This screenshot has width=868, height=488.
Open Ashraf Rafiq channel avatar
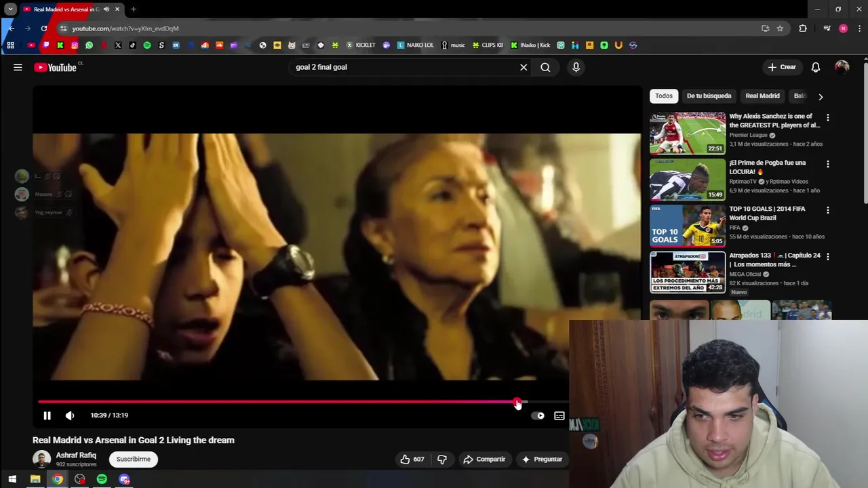pyautogui.click(x=41, y=459)
